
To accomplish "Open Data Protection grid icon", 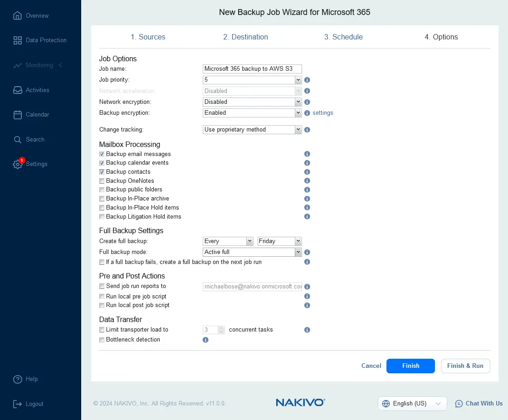I will click(18, 40).
